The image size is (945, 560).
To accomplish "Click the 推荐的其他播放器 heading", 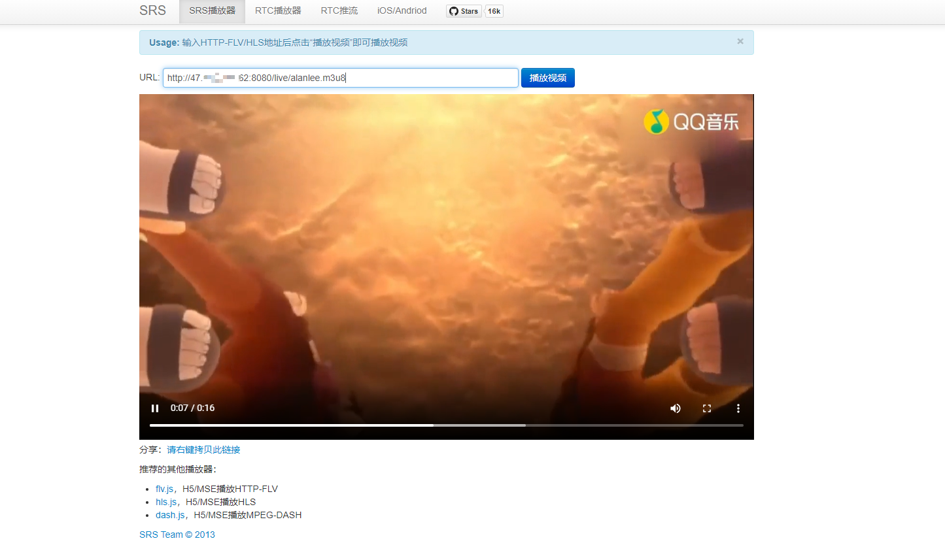I will [178, 469].
